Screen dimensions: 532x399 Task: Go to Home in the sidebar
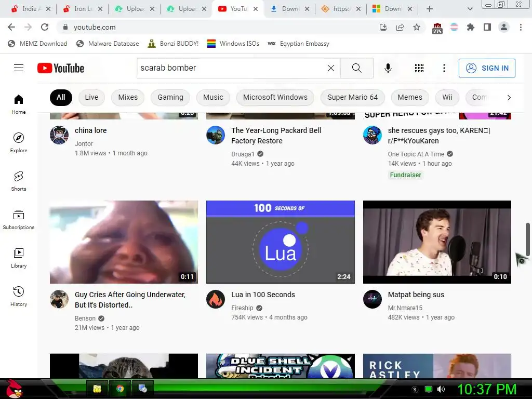[x=19, y=104]
